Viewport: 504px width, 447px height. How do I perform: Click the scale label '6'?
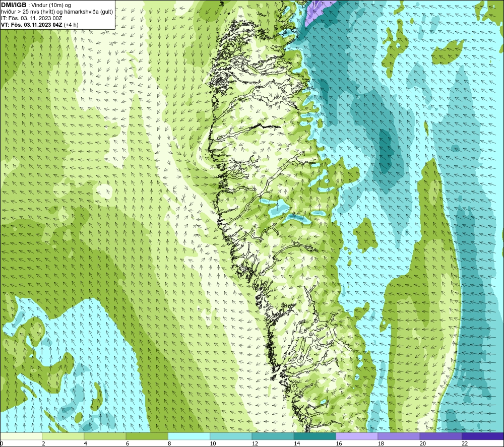(128, 443)
